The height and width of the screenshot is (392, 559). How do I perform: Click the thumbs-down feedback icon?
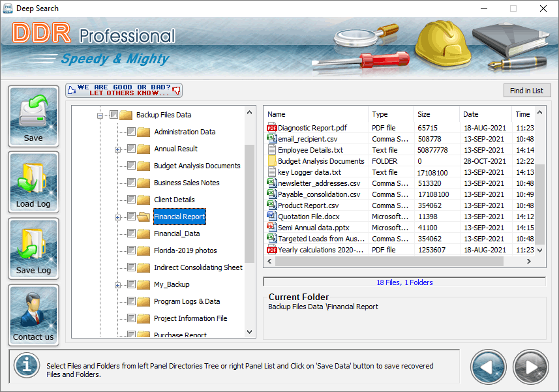click(177, 90)
